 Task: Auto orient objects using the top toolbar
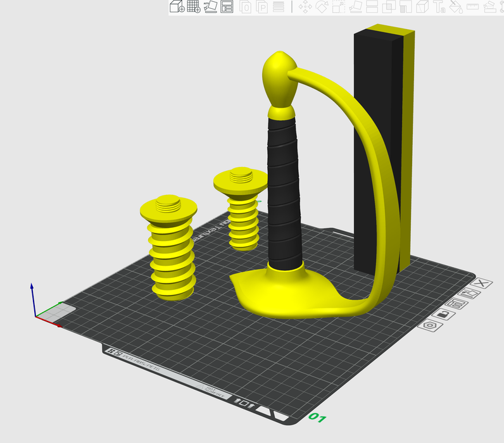point(210,7)
